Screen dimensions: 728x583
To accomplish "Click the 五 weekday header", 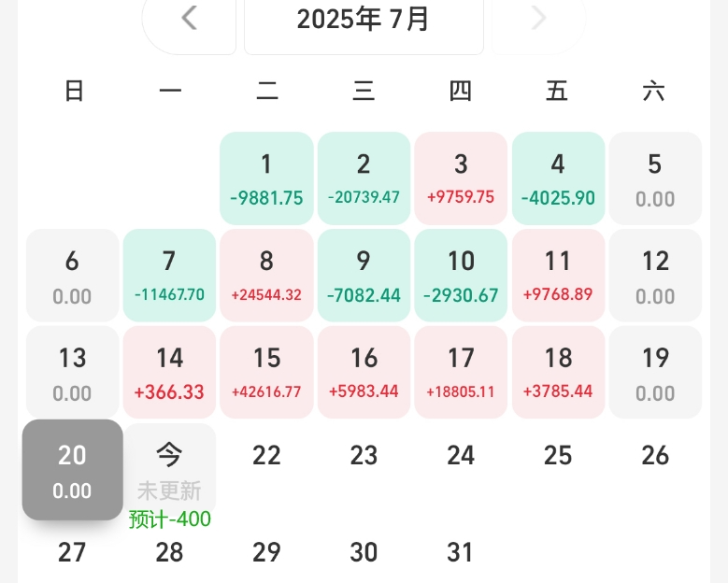I will pos(557,91).
